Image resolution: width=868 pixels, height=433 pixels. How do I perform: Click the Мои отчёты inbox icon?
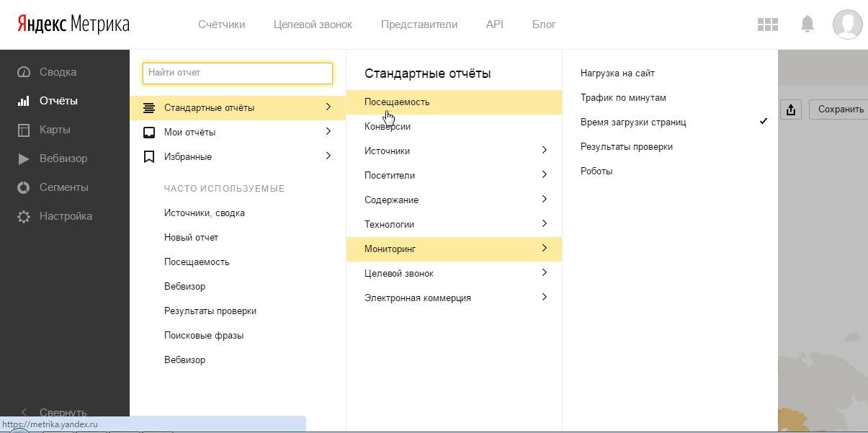pos(149,133)
